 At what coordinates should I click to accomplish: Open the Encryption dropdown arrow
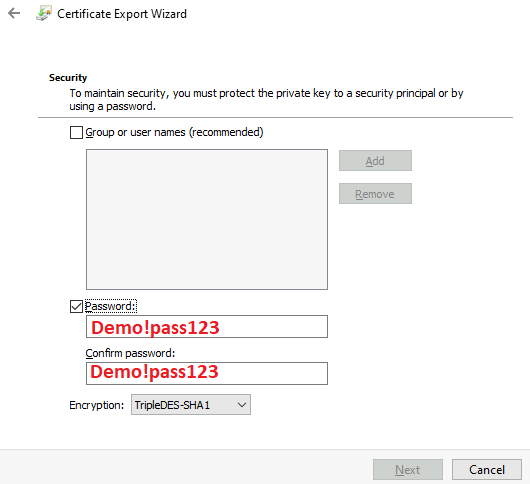241,405
